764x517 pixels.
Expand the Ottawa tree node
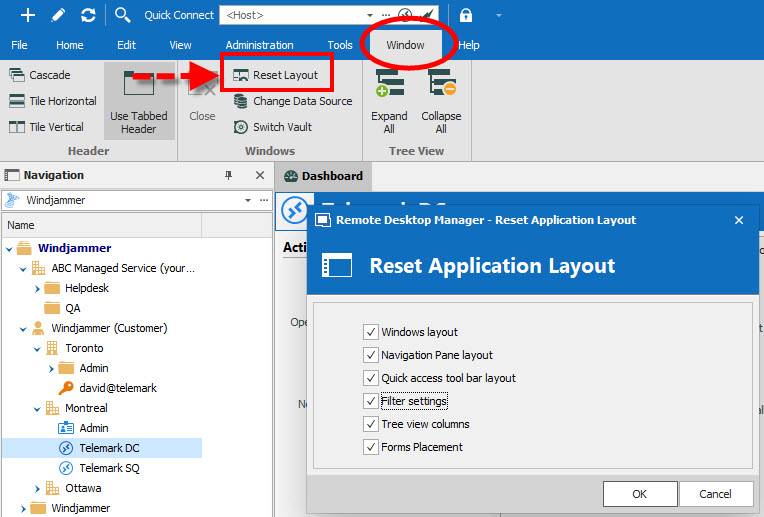click(38, 488)
